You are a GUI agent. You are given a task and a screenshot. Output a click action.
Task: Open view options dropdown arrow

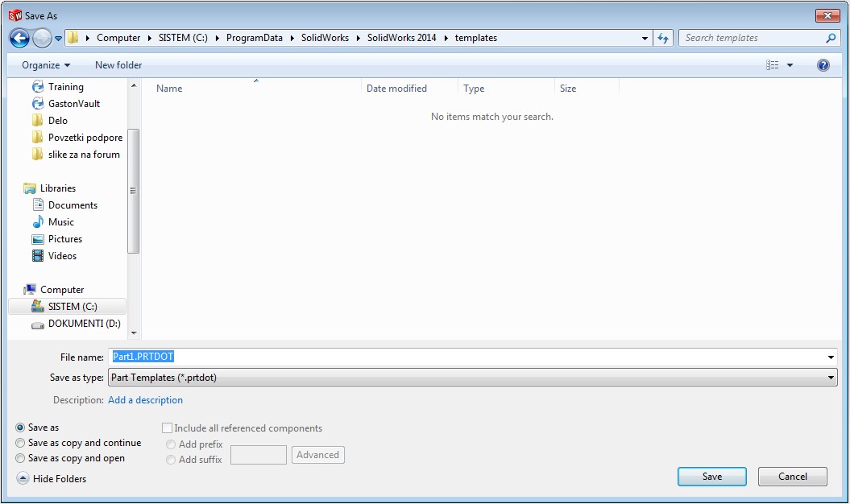coord(790,65)
